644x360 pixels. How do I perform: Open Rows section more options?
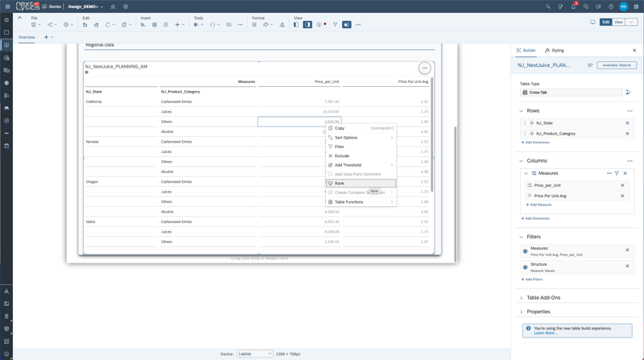630,111
